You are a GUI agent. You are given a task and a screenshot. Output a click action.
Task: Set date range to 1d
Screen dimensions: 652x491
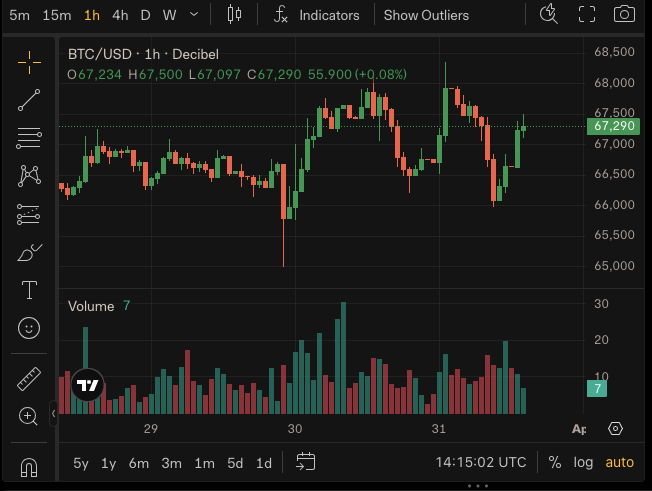264,463
